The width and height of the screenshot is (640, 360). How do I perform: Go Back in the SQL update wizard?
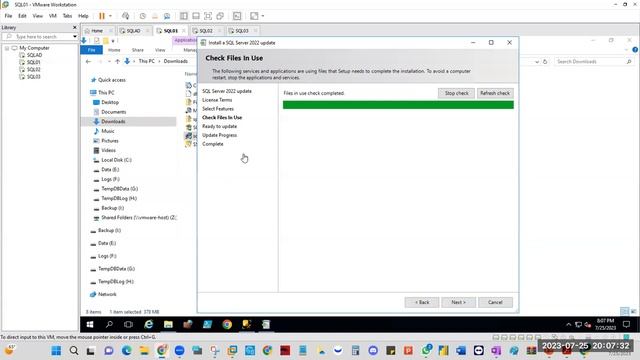422,302
